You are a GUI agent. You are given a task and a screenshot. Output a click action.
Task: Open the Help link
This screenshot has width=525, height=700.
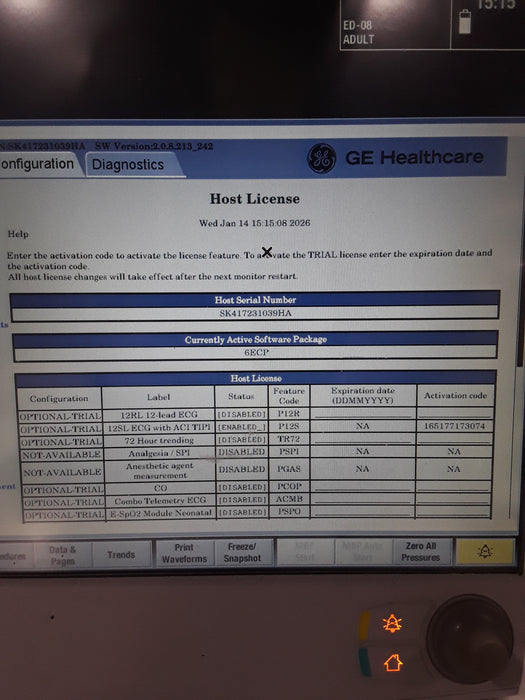tap(18, 234)
